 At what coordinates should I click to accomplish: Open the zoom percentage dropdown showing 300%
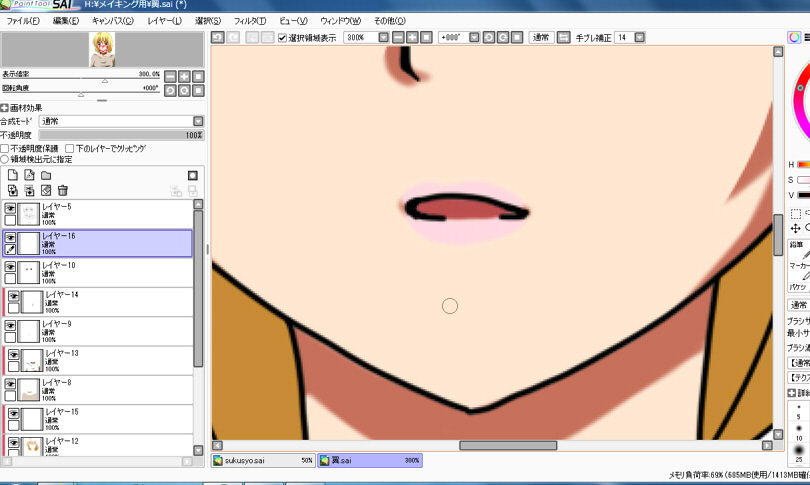click(383, 37)
